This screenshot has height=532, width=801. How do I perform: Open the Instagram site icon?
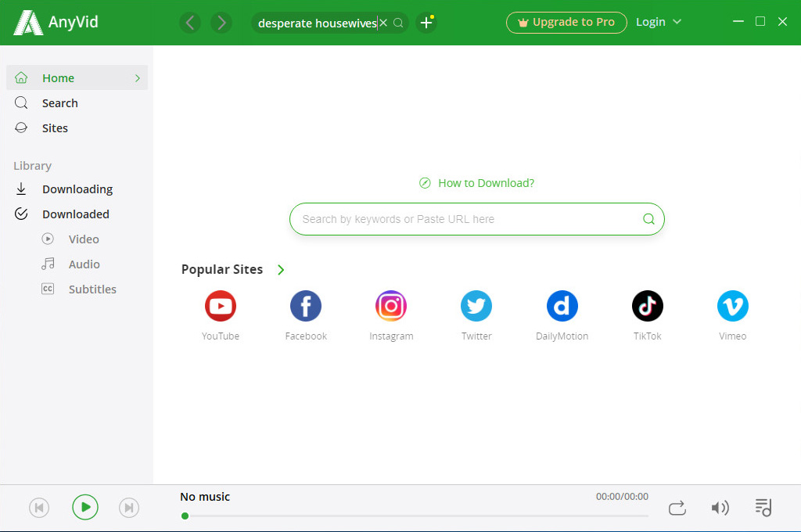point(391,306)
